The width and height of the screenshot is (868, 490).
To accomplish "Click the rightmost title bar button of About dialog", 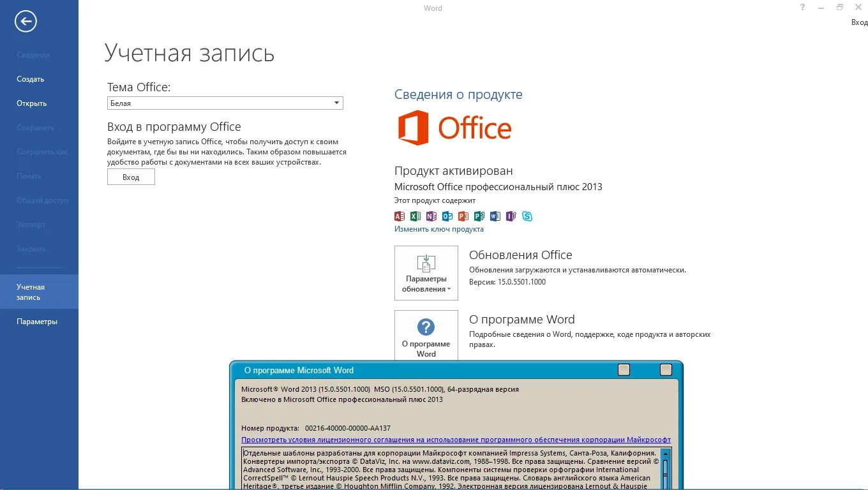I will (x=666, y=369).
